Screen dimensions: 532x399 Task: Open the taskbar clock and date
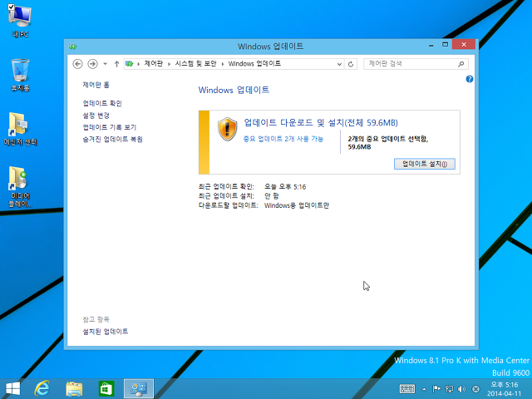[505, 389]
